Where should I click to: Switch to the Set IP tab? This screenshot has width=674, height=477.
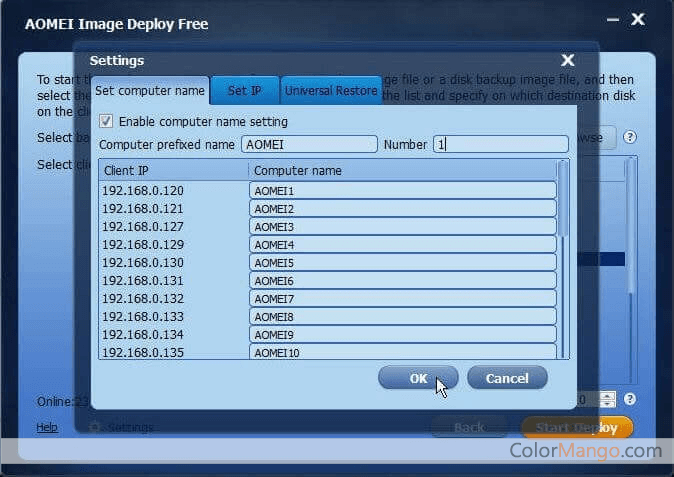[x=244, y=91]
